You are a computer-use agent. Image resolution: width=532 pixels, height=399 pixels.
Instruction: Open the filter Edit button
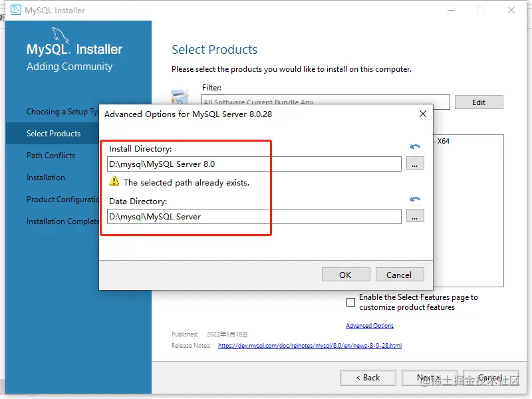click(x=479, y=102)
